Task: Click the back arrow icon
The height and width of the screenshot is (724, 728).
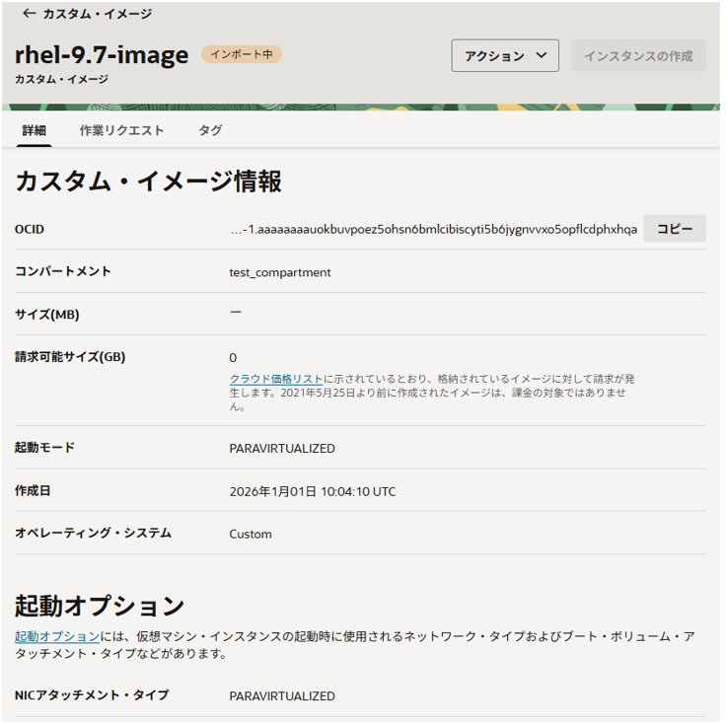Action: 29,14
